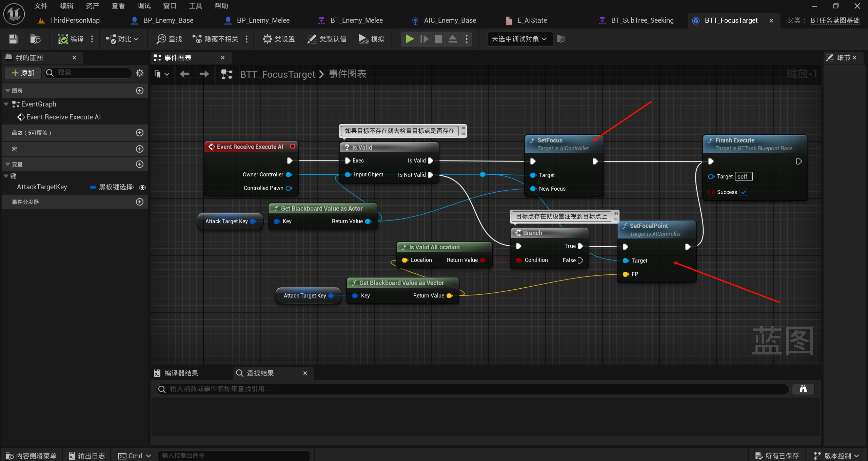Toggle the Success checkbox on Finish Execute
868x461 pixels.
(744, 192)
